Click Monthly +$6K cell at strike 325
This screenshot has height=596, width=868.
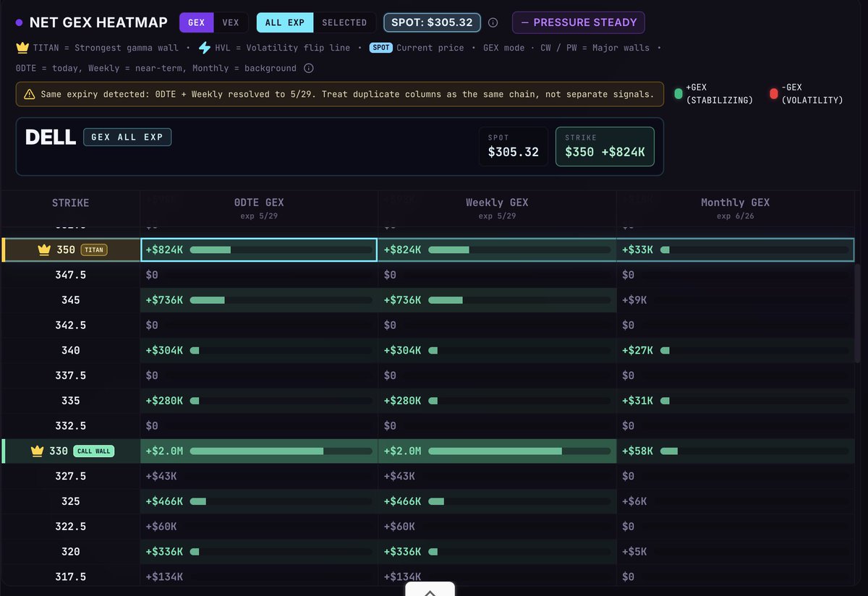tap(736, 501)
